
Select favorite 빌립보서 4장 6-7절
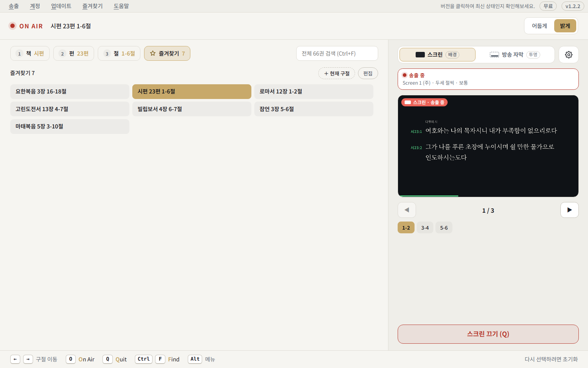192,109
